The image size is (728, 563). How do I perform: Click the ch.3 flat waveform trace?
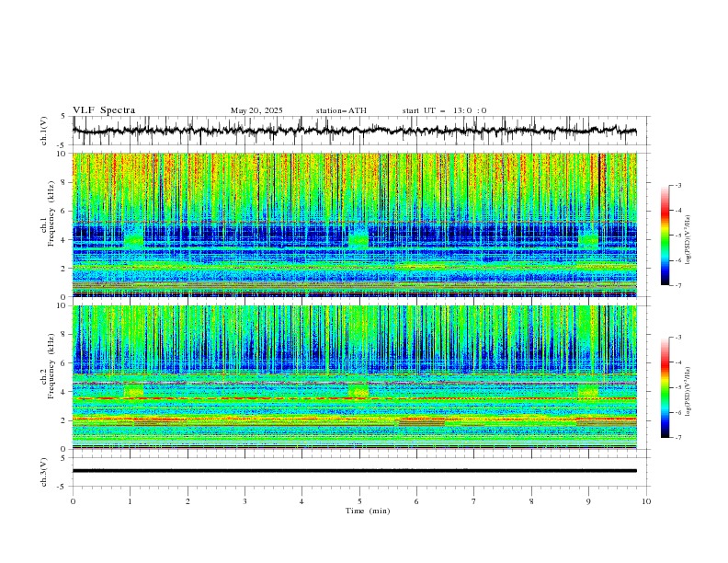(354, 471)
